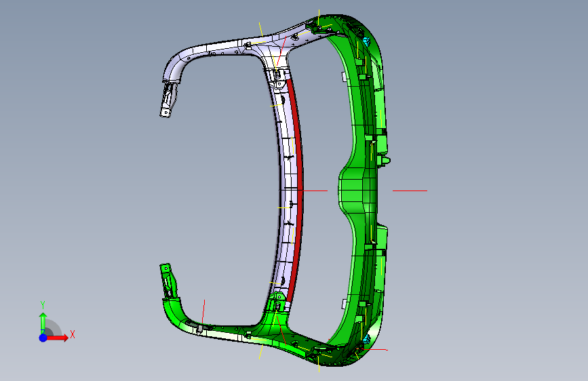
Task: Pick the cyan clip at the top right corner
Action: click(366, 41)
